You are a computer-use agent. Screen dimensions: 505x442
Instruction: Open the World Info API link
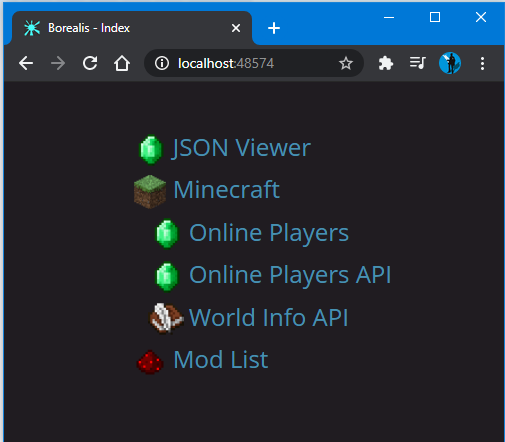point(269,317)
